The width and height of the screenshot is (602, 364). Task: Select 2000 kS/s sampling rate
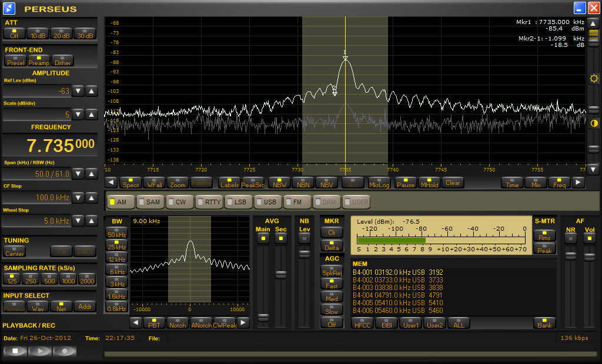click(87, 279)
